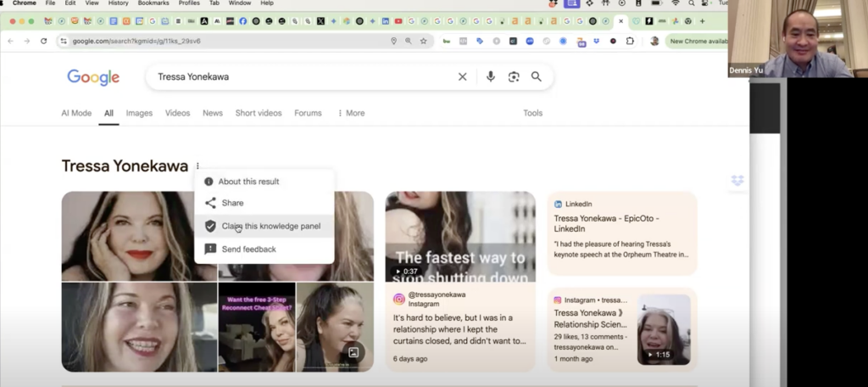Viewport: 868px width, 387px height.
Task: Open 'Tressa Yonekawa - EpicOto - LinkedIn' result
Action: [622, 233]
